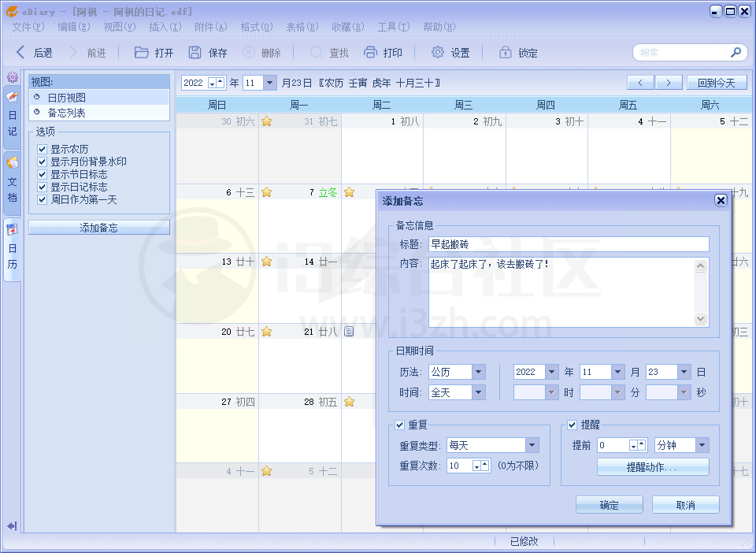Cancel the memo with 取消 button
This screenshot has height=553, width=756.
686,505
